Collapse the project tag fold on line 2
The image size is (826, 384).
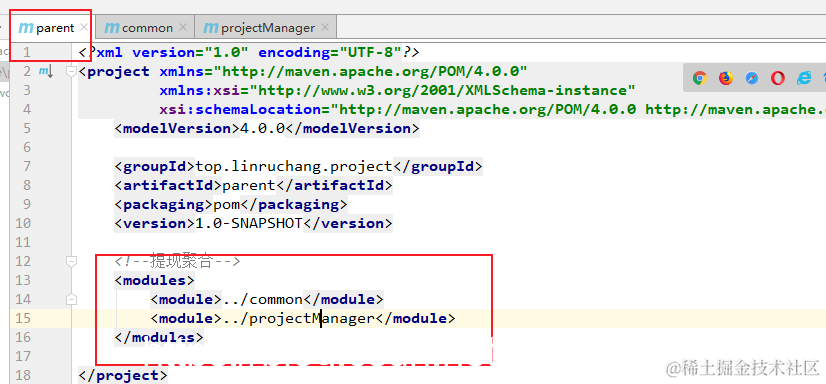[x=72, y=72]
